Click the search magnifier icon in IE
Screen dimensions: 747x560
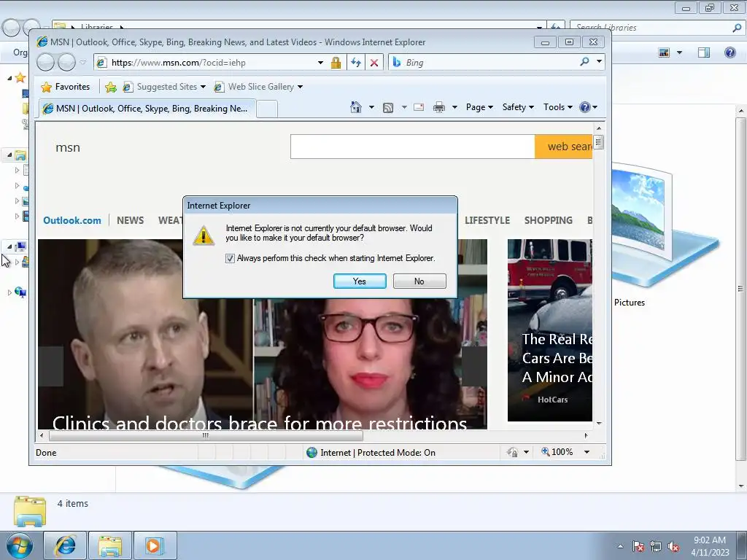click(584, 62)
